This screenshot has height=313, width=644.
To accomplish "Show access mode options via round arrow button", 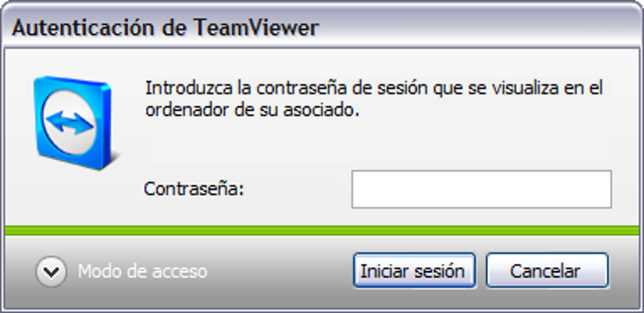I will (51, 271).
